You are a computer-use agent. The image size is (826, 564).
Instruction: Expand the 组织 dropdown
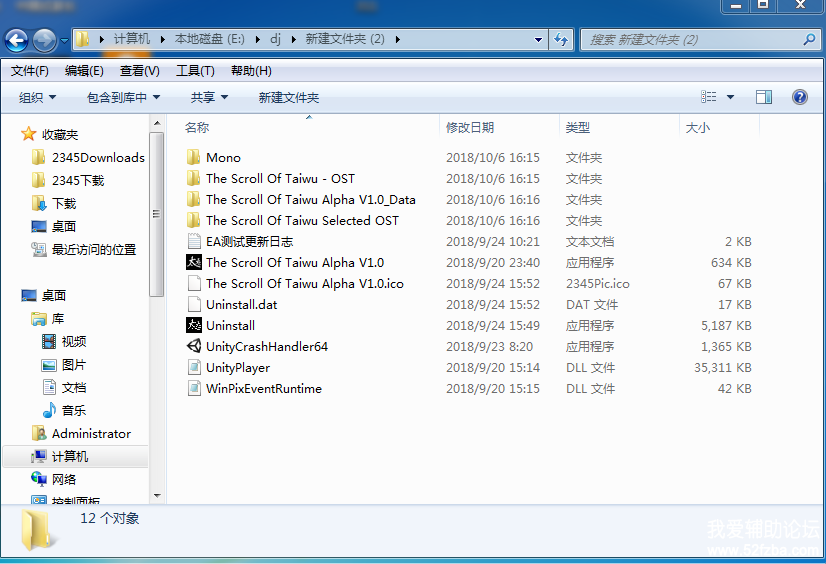click(37, 97)
